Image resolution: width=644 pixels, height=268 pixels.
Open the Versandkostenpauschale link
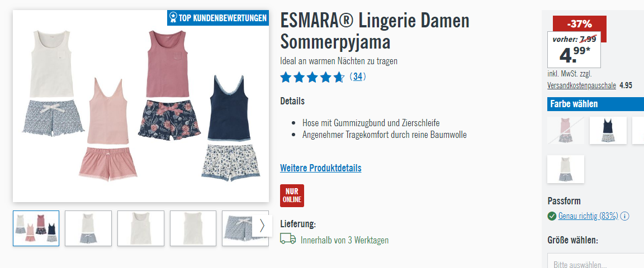point(581,86)
